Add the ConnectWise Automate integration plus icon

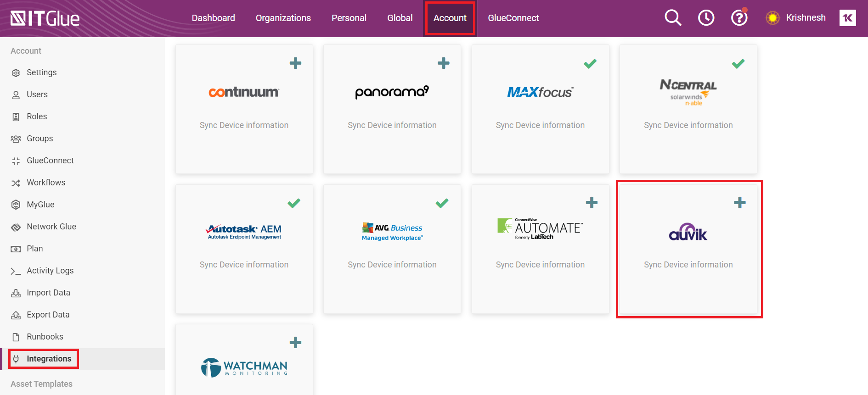(592, 202)
